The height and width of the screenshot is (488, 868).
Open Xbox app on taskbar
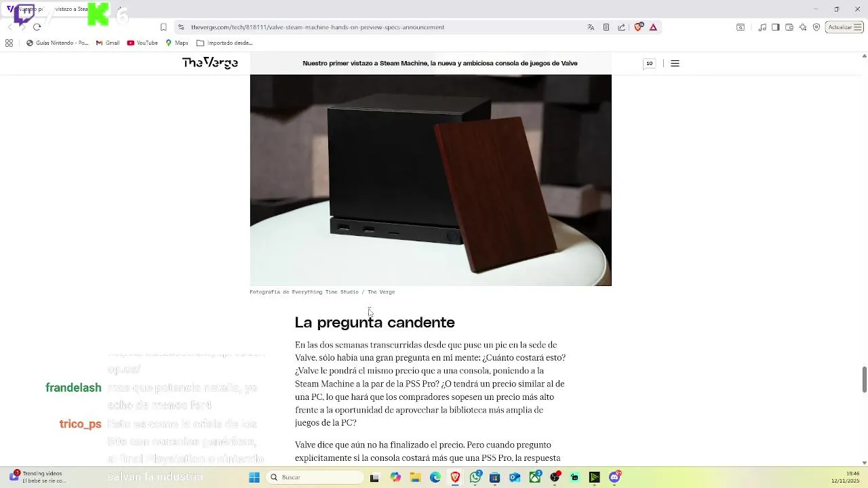pos(535,477)
